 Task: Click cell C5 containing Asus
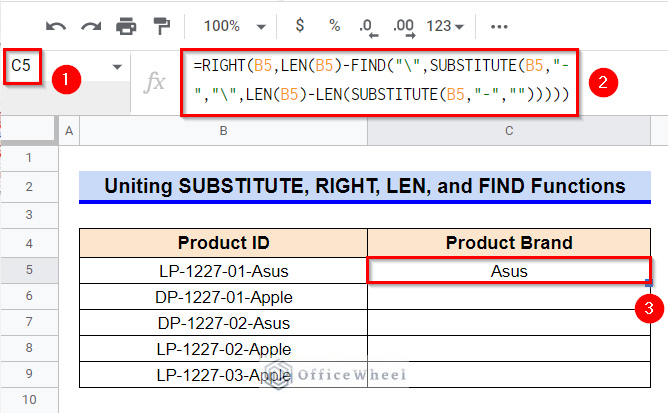click(509, 271)
